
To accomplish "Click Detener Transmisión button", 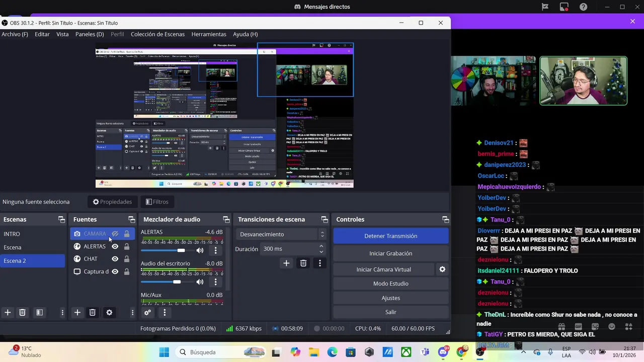I will pyautogui.click(x=390, y=236).
